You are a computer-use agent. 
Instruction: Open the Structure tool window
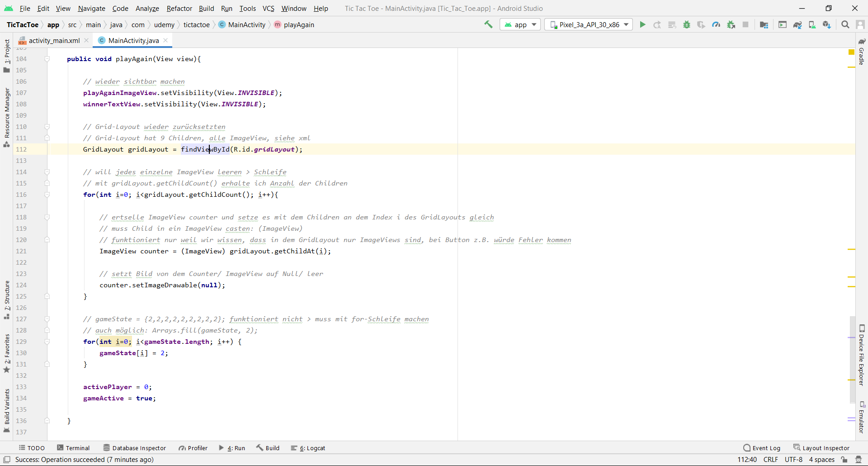tap(7, 300)
